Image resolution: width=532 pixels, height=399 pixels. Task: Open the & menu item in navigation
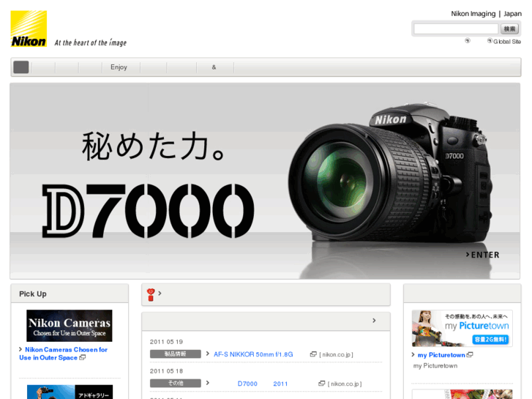[214, 67]
